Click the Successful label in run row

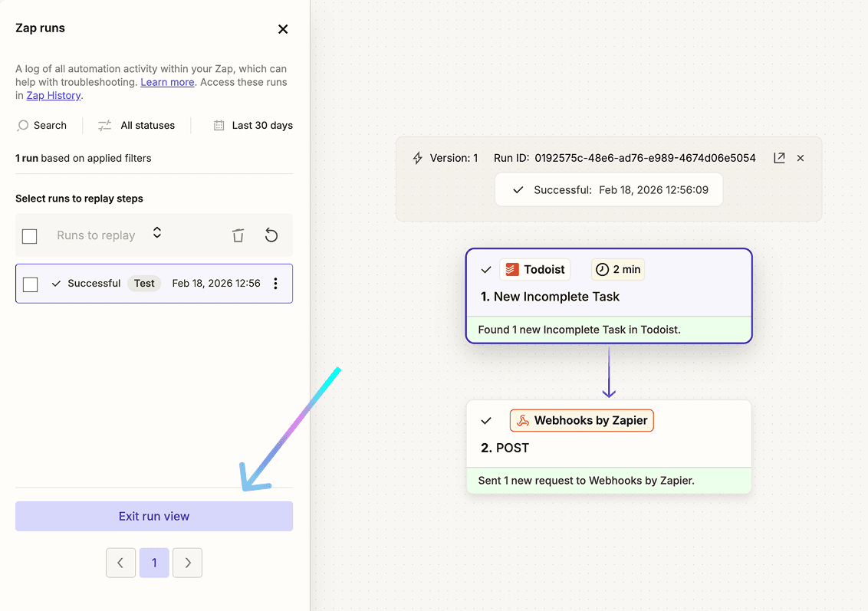pos(94,284)
